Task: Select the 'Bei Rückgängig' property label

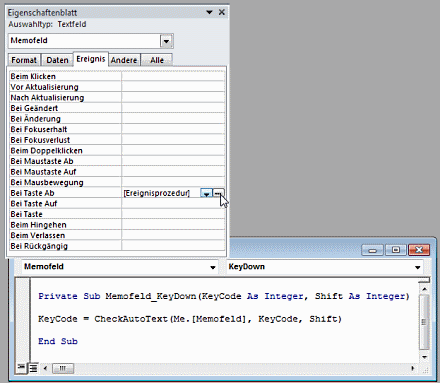Action: pyautogui.click(x=39, y=246)
